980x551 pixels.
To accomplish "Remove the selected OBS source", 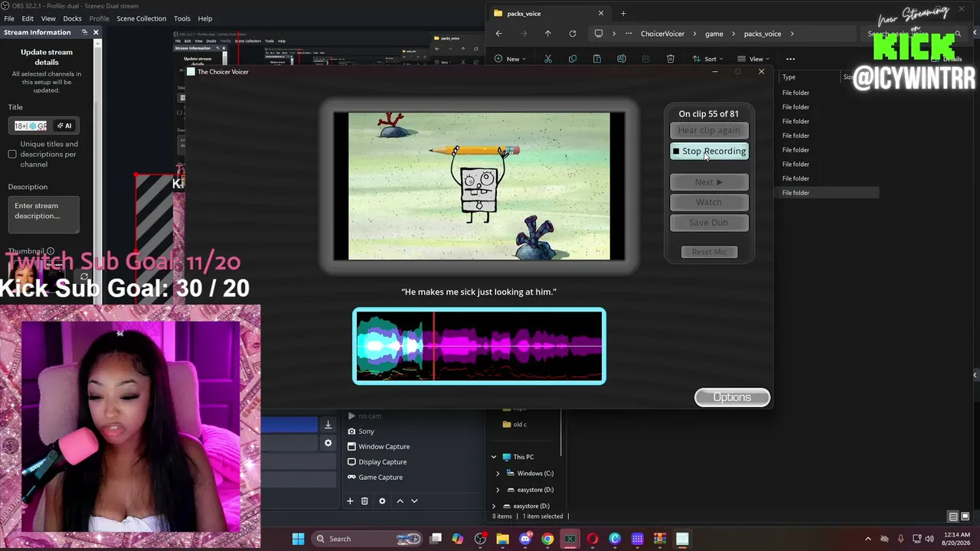I will 364,500.
